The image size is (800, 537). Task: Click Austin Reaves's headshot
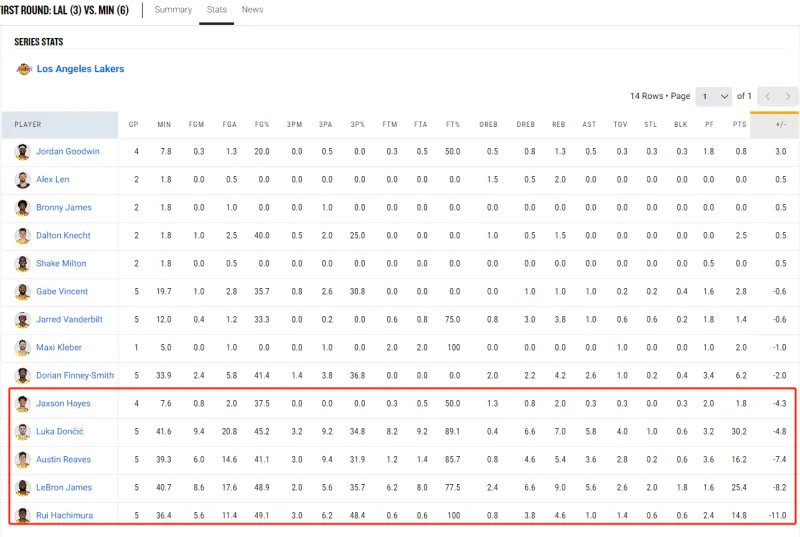[x=22, y=459]
